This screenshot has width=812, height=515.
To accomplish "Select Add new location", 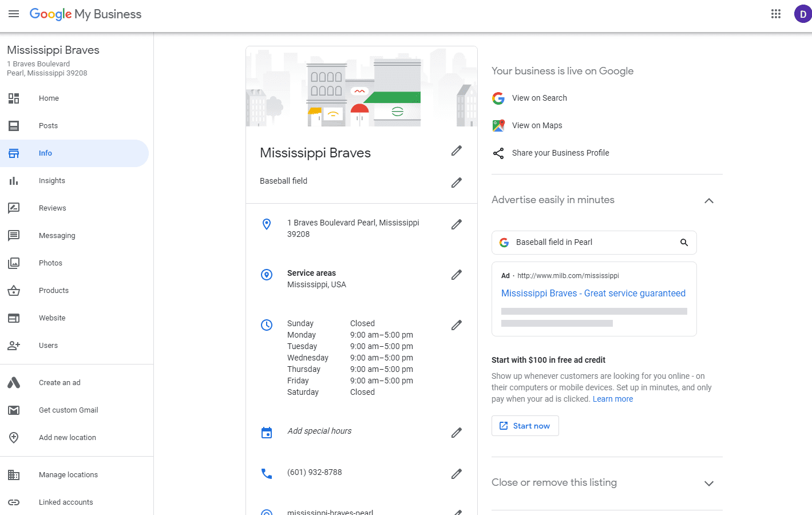I will tap(74, 438).
